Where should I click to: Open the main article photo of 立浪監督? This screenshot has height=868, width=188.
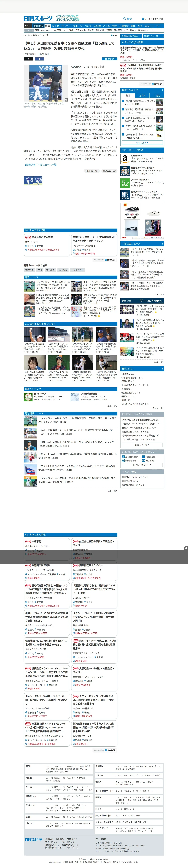click(46, 83)
